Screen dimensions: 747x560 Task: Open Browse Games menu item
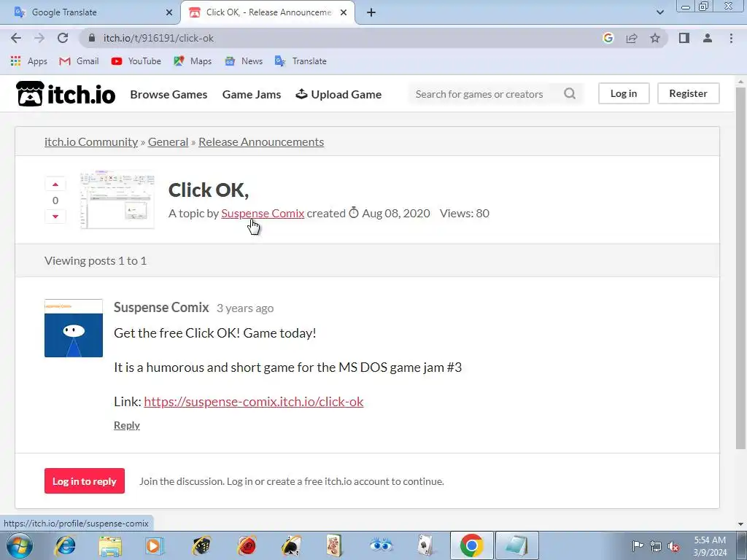pos(169,94)
